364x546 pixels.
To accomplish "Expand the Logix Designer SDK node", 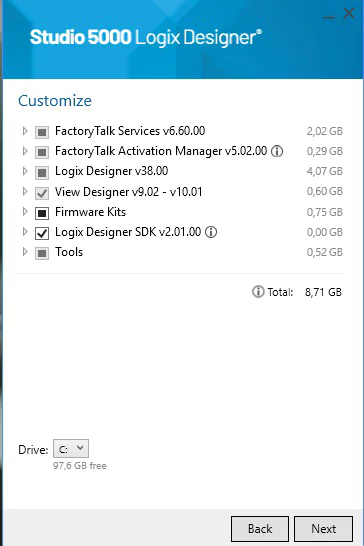I will pyautogui.click(x=25, y=232).
